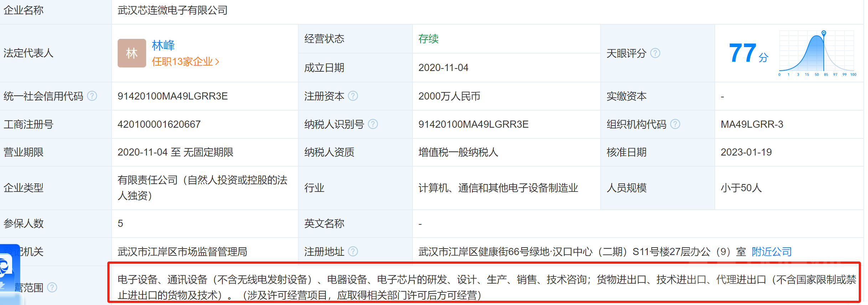Click establishment date 2020-11-04 beside 成立日期
The image size is (868, 305).
[x=443, y=68]
